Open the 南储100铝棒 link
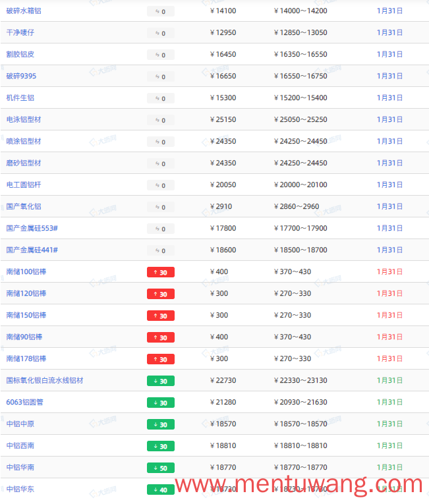The height and width of the screenshot is (504, 429). 26,271
